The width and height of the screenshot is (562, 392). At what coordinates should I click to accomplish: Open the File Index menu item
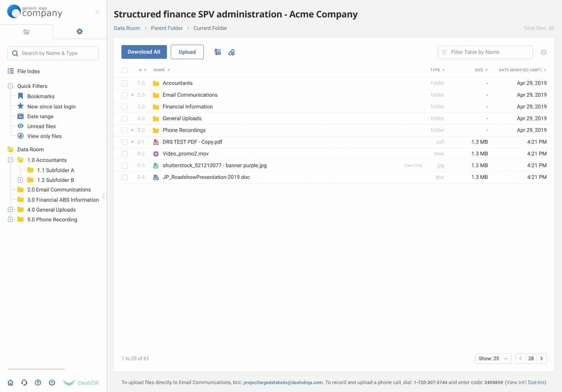[28, 71]
